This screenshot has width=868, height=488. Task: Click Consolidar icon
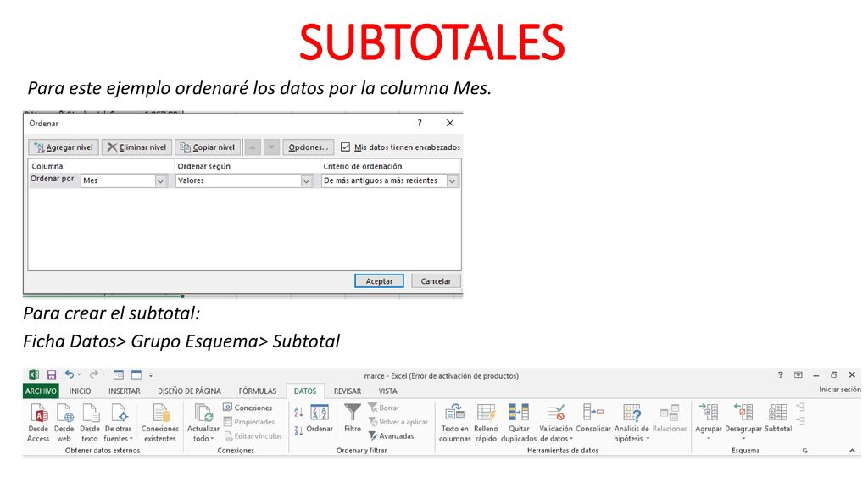pyautogui.click(x=593, y=419)
